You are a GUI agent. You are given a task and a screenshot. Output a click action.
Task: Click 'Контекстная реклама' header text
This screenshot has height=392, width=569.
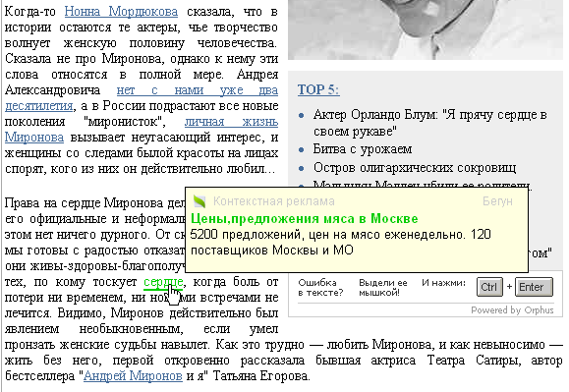[x=274, y=201]
